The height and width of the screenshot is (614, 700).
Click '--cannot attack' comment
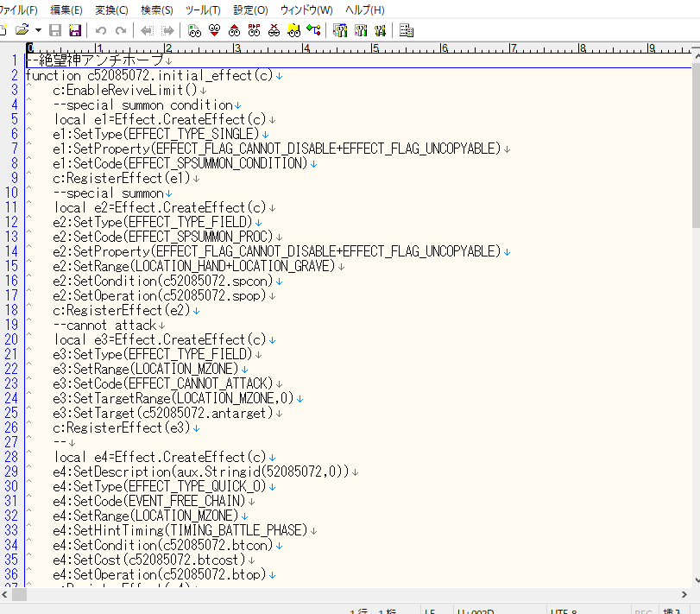coord(104,325)
